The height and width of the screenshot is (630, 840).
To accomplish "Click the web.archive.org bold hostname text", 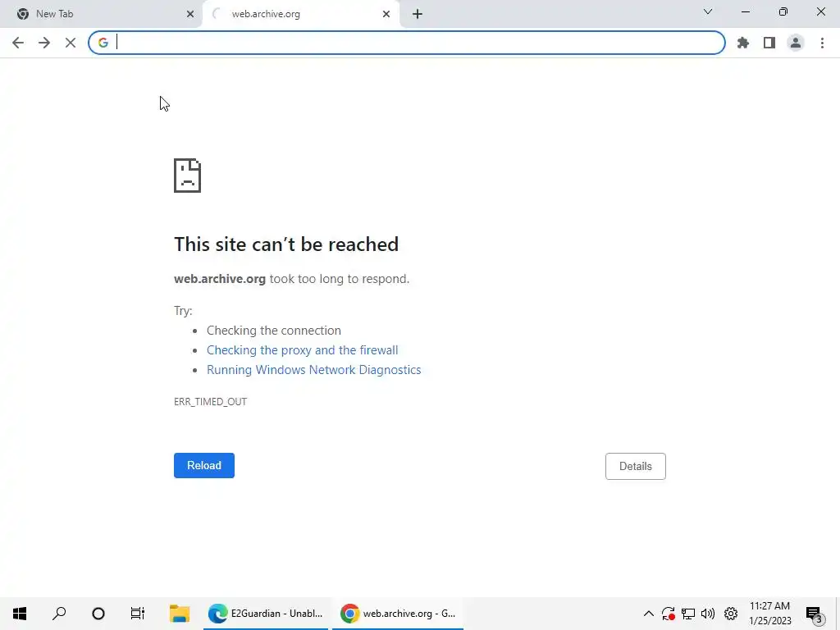I will pos(220,279).
